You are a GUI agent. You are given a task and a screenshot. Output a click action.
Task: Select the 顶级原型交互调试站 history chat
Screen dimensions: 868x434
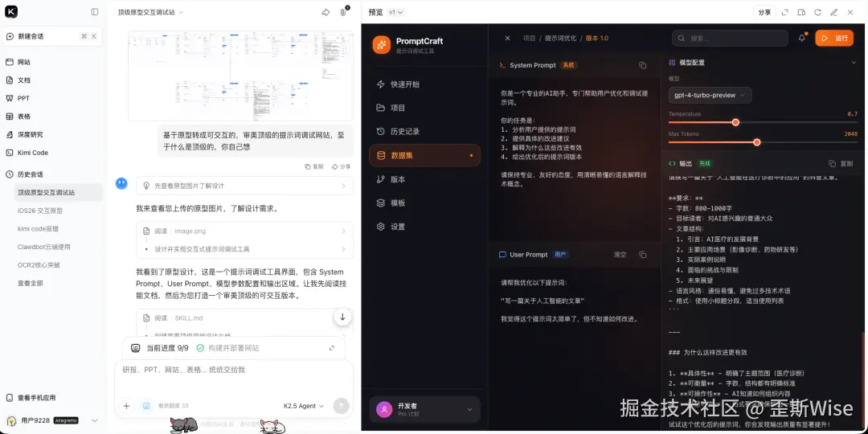pyautogui.click(x=58, y=193)
